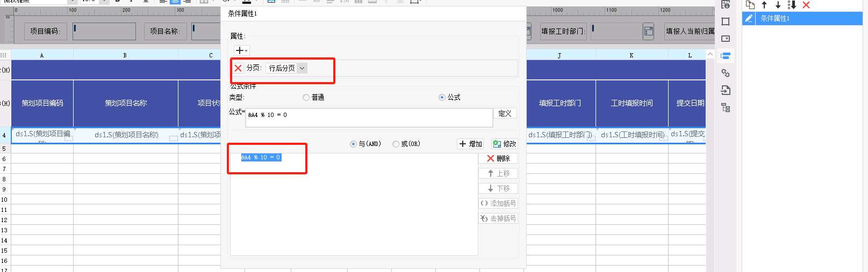Open the conditional attributes sidebar icon

pyautogui.click(x=726, y=56)
